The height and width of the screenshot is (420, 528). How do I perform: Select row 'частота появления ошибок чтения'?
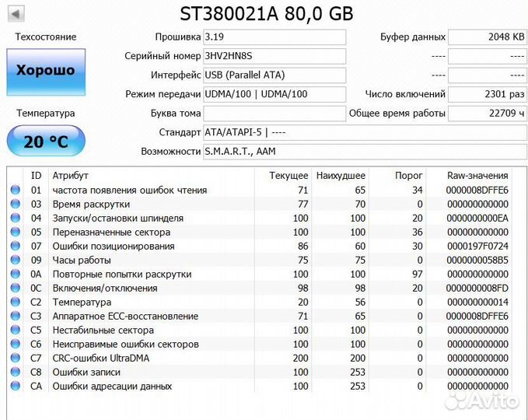(259, 190)
